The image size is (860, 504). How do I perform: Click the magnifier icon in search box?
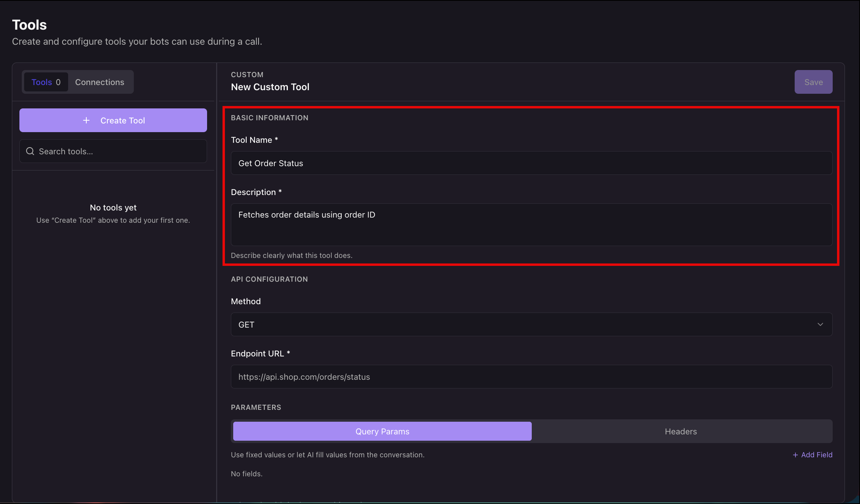coord(30,151)
